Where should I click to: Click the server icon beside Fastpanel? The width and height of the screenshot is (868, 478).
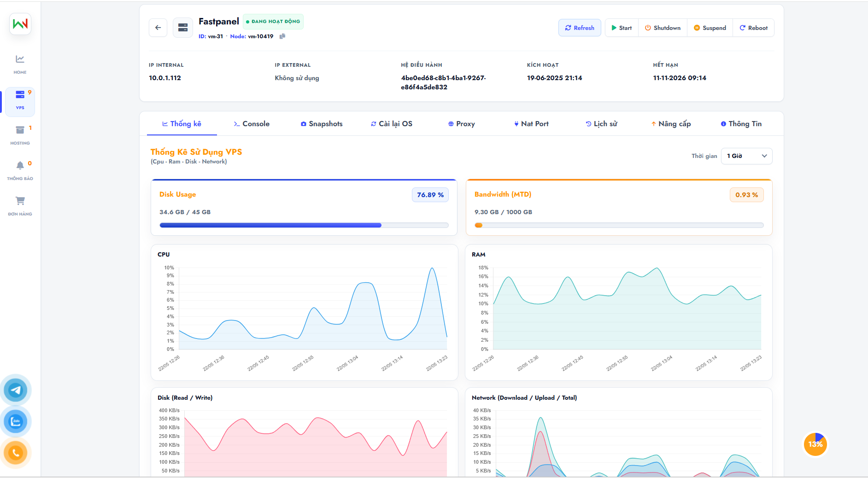(183, 28)
